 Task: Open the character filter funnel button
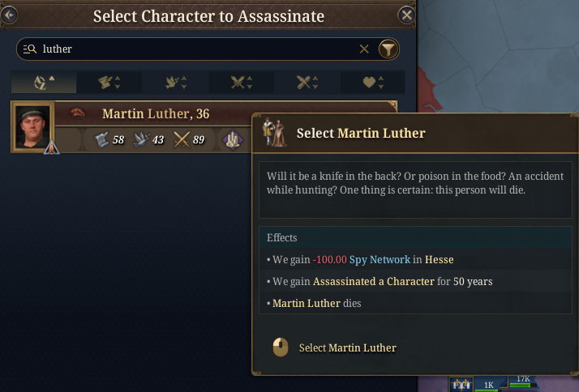389,49
